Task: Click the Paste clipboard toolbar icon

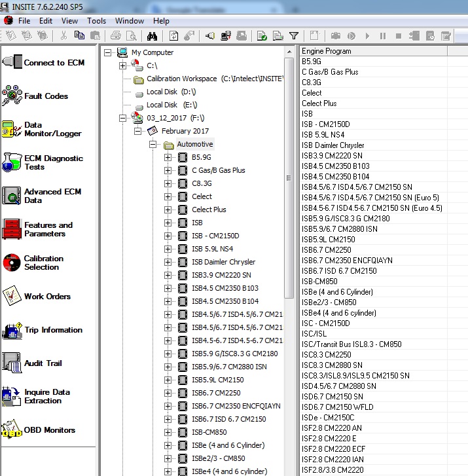Action: (x=95, y=36)
